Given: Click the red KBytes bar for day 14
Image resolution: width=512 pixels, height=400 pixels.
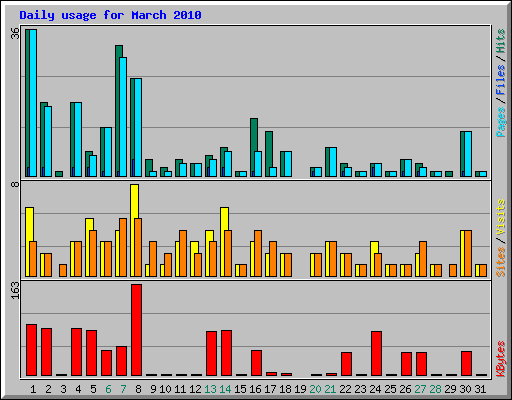Looking at the screenshot, I should (x=226, y=353).
